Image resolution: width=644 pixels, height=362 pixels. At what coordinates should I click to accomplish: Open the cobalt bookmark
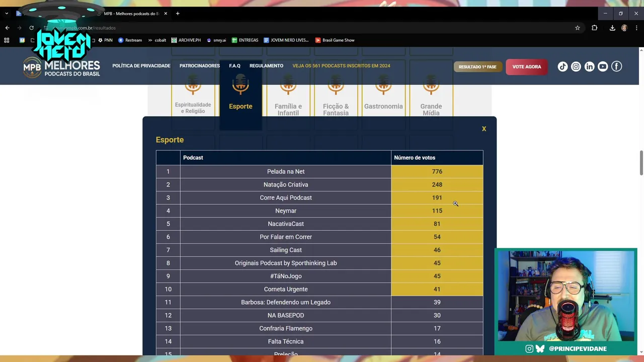pos(157,40)
